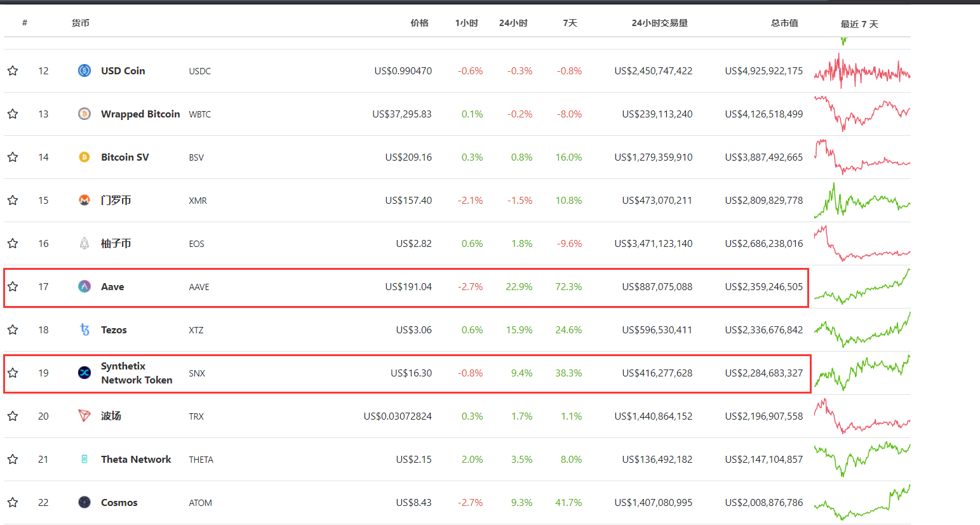Click the Aave logo icon
This screenshot has height=525, width=980.
(x=84, y=286)
